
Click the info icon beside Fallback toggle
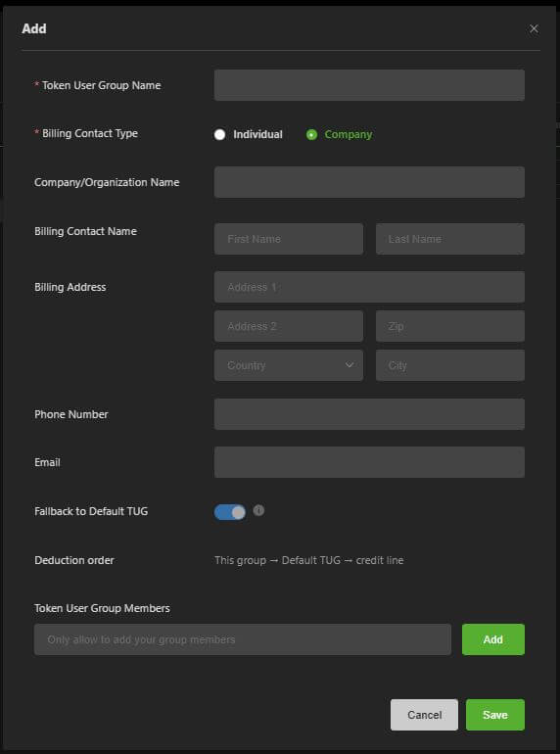point(258,510)
